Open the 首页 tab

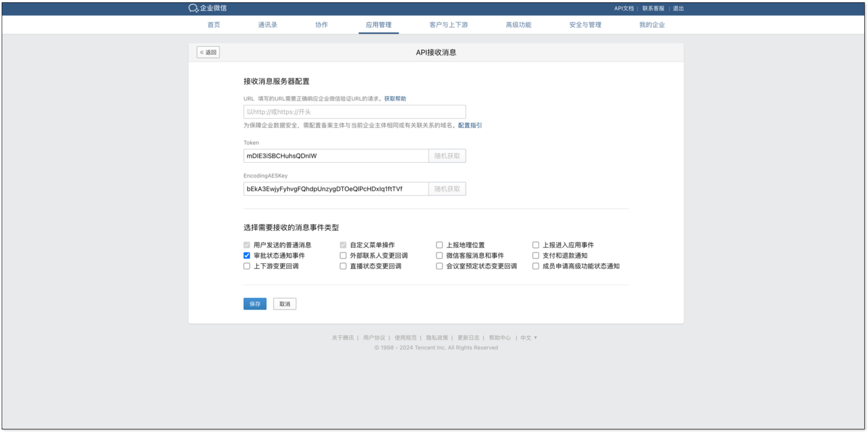pos(213,25)
